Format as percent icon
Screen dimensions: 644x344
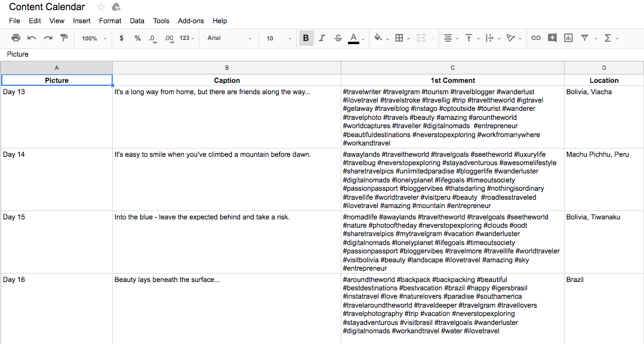138,38
